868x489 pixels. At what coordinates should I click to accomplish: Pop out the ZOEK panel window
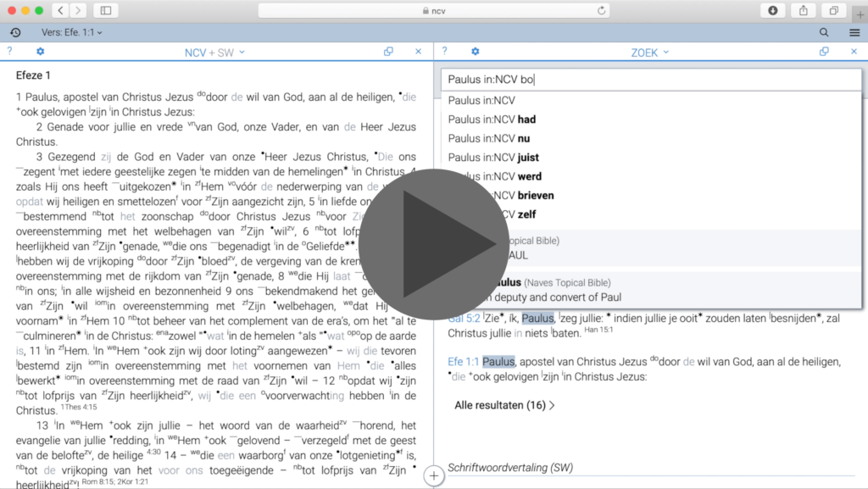[x=824, y=52]
